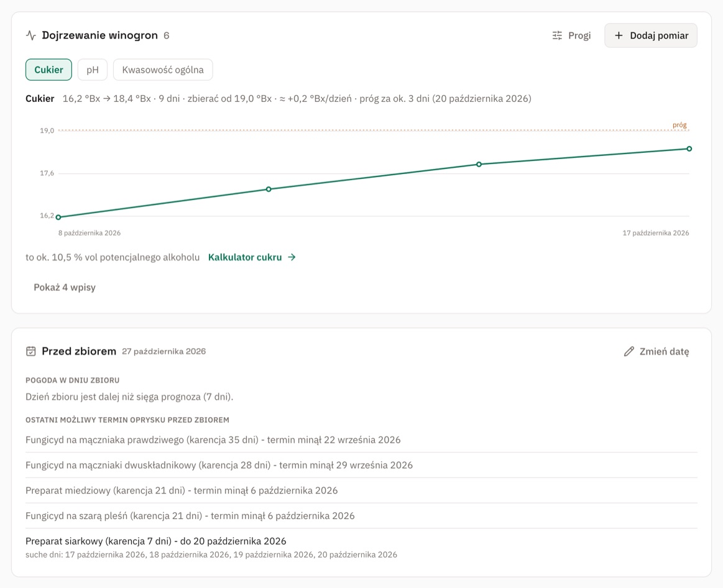
Task: Open the Progi thresholds settings
Action: (571, 35)
